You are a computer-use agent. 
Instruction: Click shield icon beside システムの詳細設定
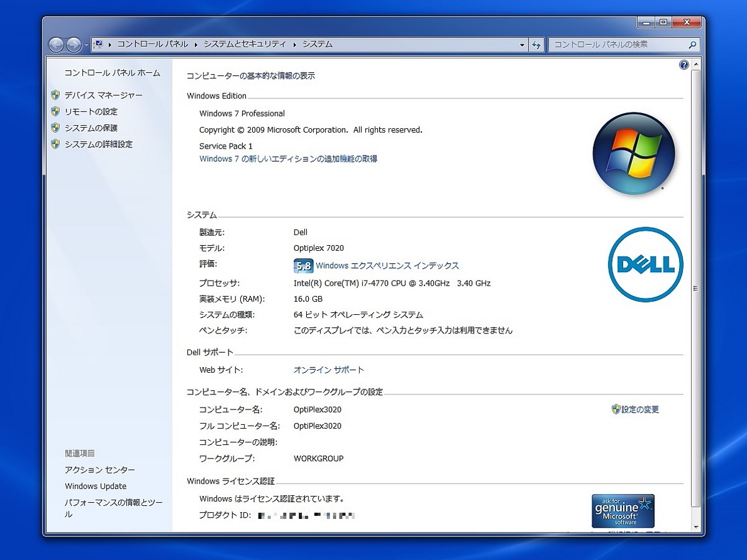55,144
